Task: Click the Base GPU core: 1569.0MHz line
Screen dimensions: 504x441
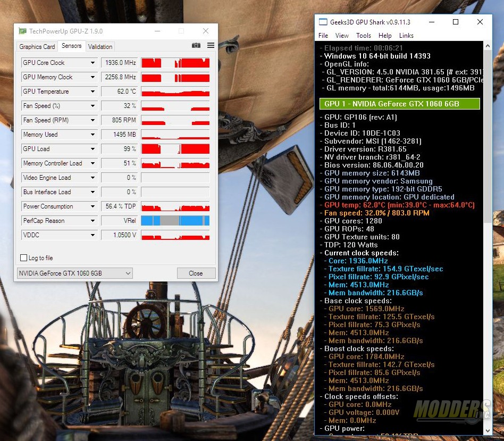Action: click(365, 309)
